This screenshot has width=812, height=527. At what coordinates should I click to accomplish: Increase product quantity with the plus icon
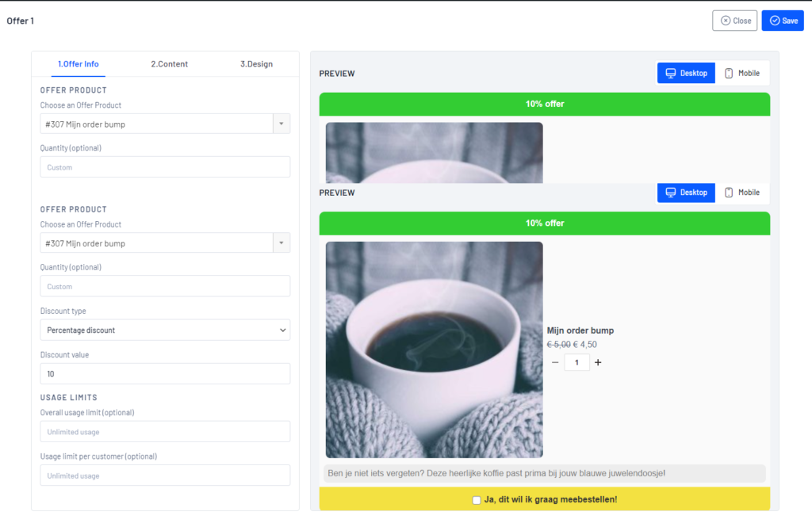[x=598, y=362]
